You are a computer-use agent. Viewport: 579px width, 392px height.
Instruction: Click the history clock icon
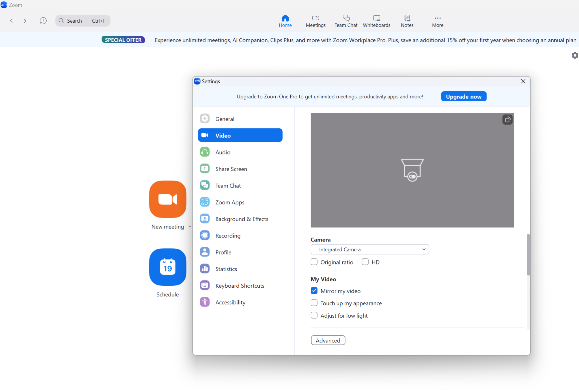pos(43,21)
